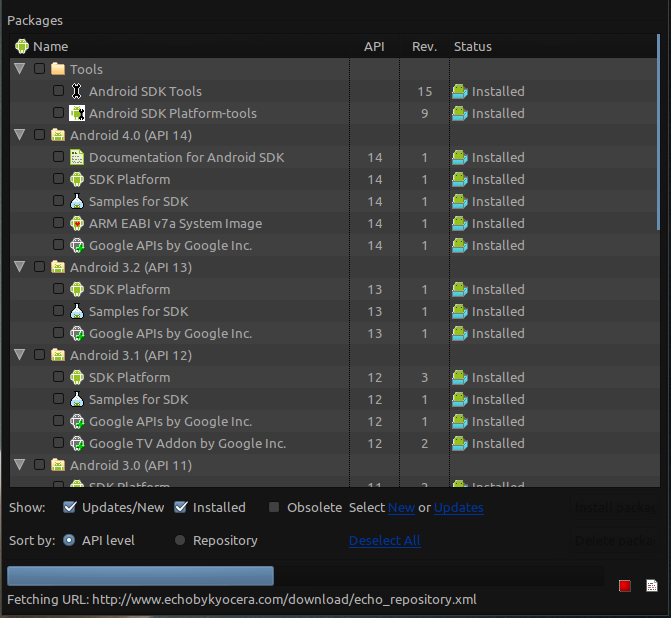Click the red stop fetching button

(625, 585)
